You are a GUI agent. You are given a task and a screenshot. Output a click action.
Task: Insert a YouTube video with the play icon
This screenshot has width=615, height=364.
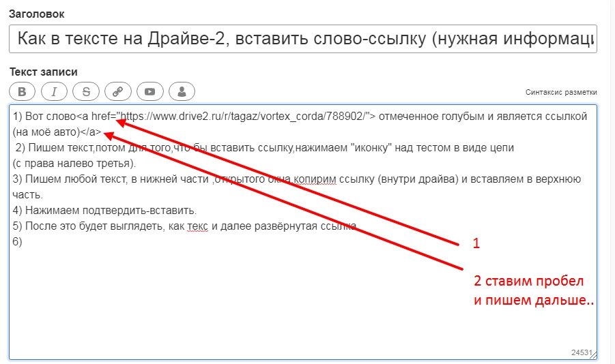(150, 92)
